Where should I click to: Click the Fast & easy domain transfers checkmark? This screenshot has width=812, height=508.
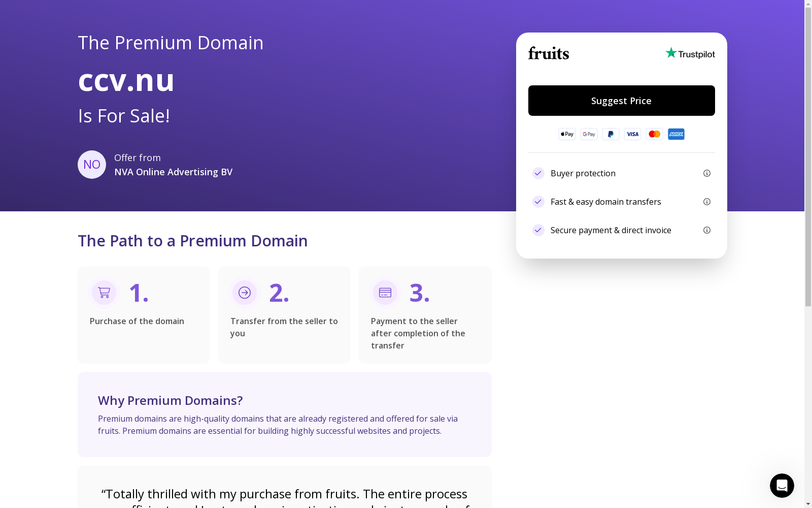click(x=538, y=202)
